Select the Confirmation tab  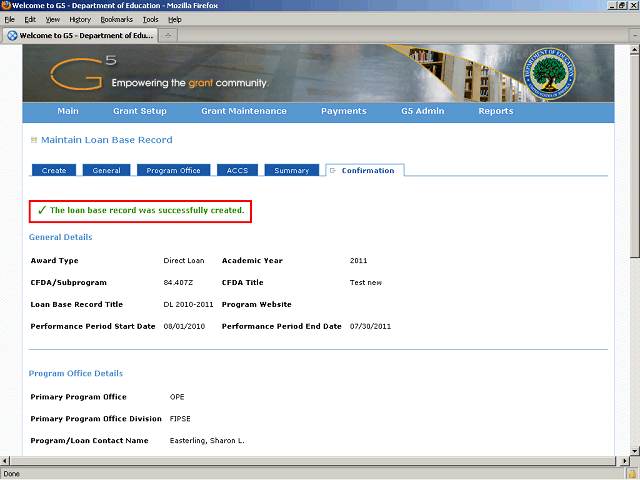[x=365, y=170]
